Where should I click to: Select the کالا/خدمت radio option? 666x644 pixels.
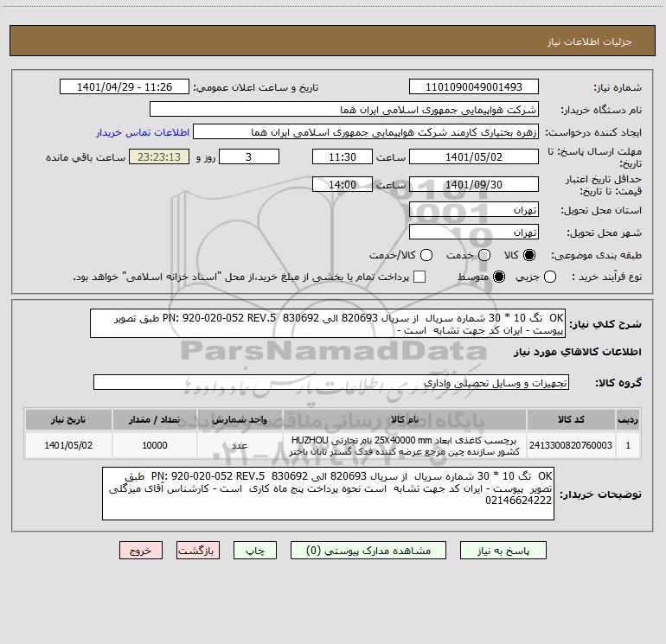[x=426, y=255]
